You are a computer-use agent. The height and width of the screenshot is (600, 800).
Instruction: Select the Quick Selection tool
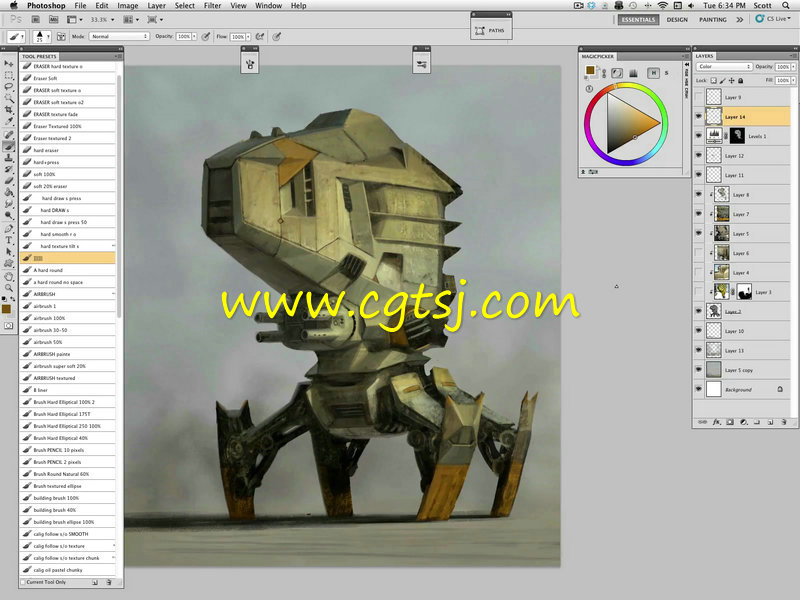coord(9,98)
